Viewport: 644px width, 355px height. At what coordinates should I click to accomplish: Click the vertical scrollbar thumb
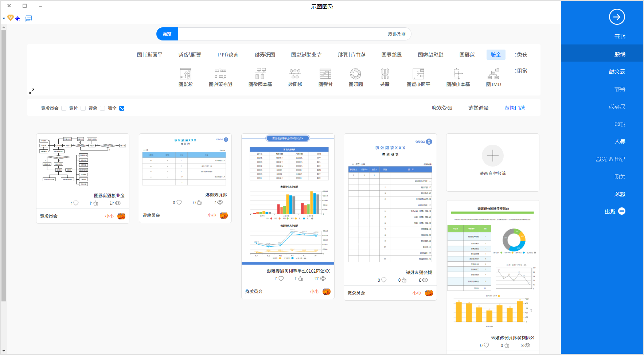(4, 166)
